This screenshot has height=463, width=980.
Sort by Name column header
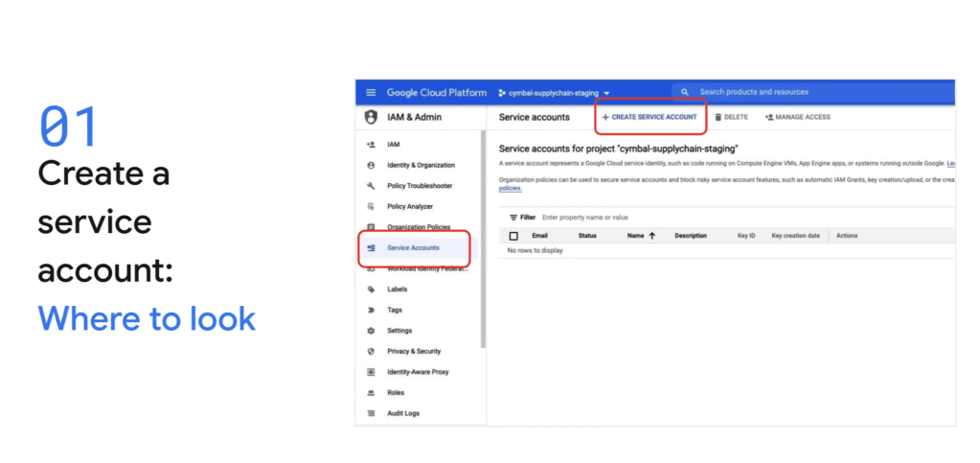[636, 236]
